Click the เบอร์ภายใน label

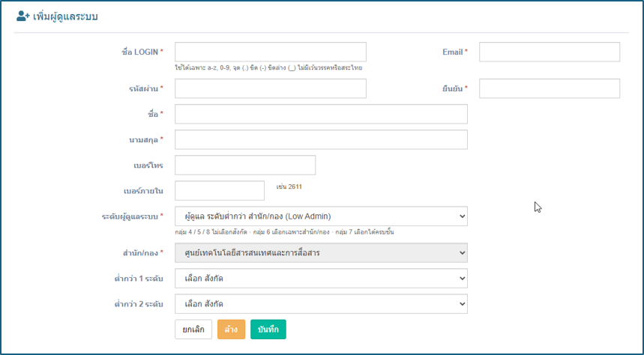(x=143, y=191)
